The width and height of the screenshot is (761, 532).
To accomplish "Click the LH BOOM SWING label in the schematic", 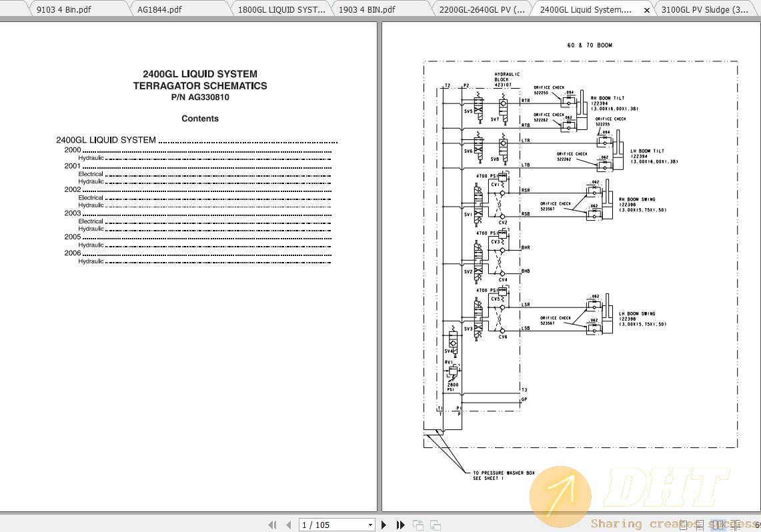I will pos(637,314).
